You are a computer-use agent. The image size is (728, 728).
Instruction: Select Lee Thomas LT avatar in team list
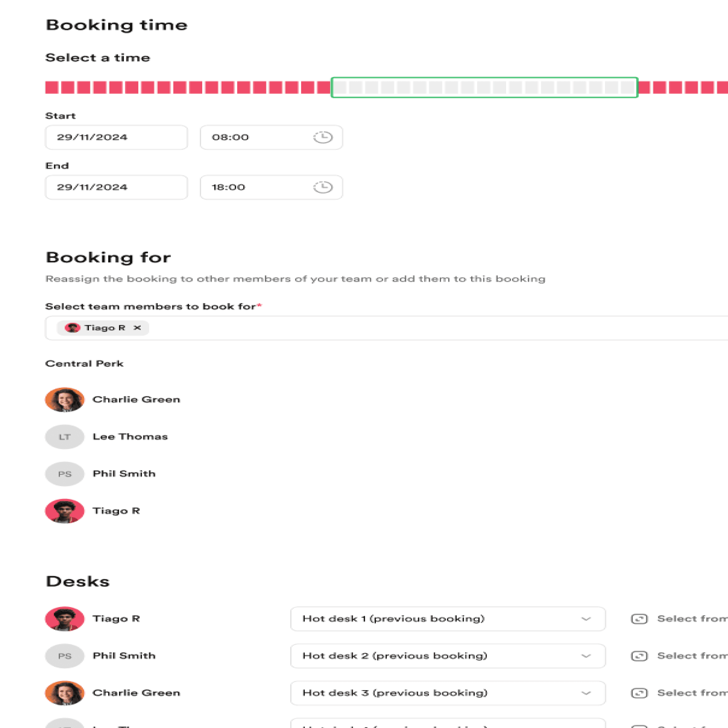click(65, 437)
